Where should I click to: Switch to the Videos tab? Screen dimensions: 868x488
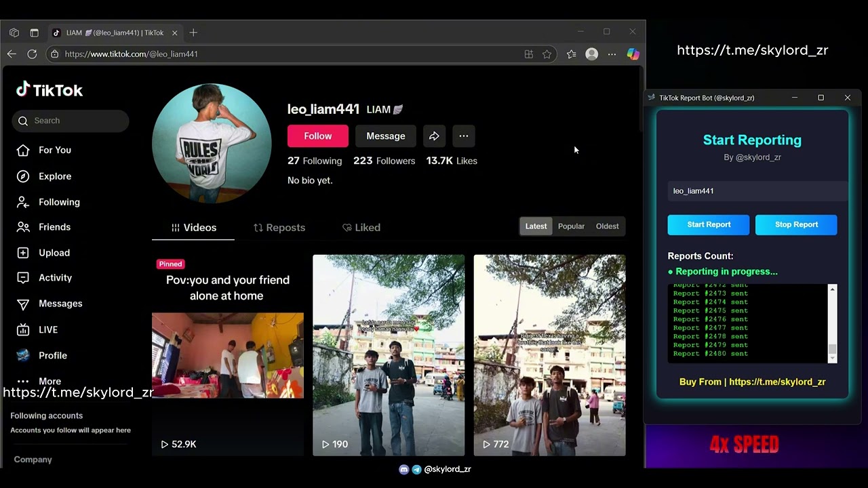193,228
